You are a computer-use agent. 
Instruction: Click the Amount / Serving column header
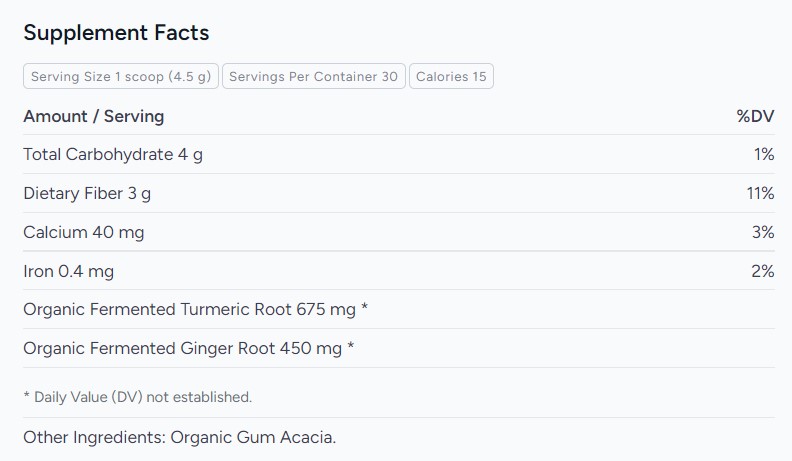[93, 116]
